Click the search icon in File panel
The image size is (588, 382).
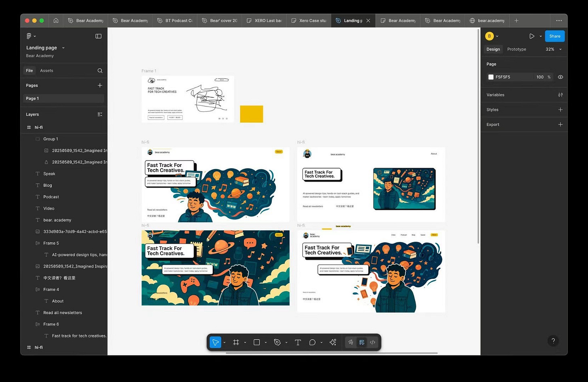point(100,71)
